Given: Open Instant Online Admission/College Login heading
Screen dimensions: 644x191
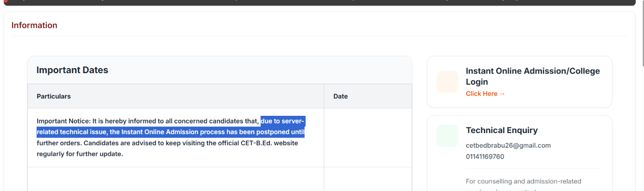Looking at the screenshot, I should [533, 76].
